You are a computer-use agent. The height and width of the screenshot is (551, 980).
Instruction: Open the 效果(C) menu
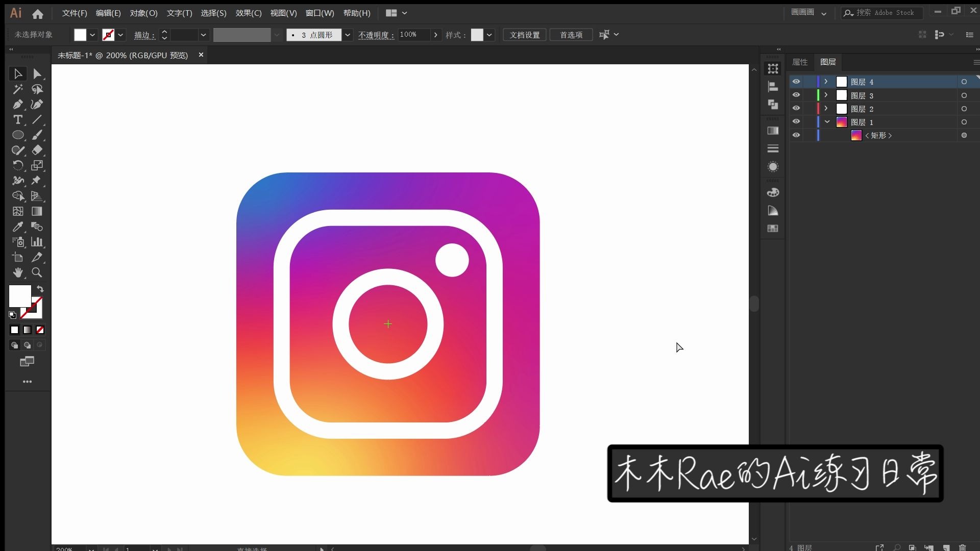pos(249,13)
